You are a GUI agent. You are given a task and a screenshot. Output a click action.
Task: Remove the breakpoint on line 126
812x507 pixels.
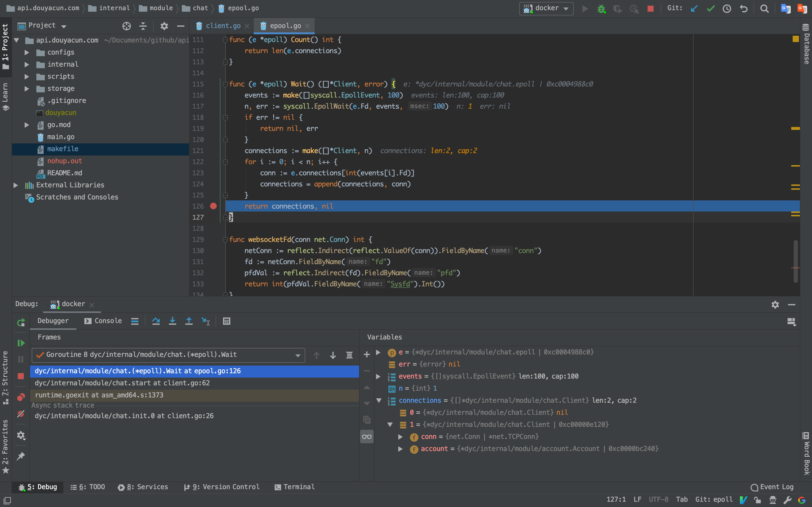click(x=213, y=206)
